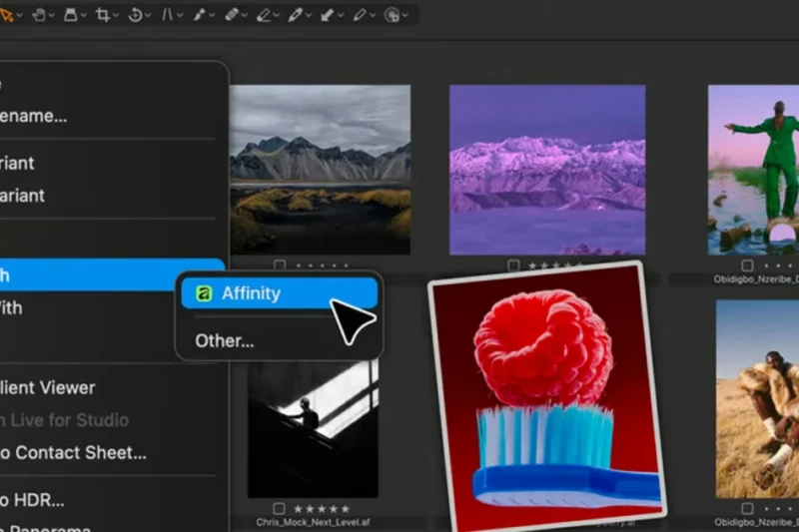Screen dimensions: 799x532
Task: Open the Pan tool dropdown arrow
Action: tap(52, 15)
